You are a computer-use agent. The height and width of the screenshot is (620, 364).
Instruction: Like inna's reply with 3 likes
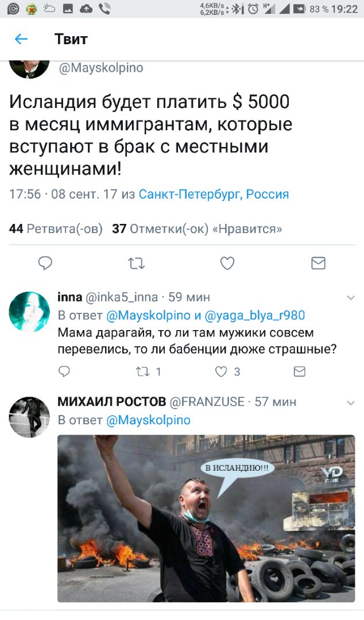[x=227, y=371]
